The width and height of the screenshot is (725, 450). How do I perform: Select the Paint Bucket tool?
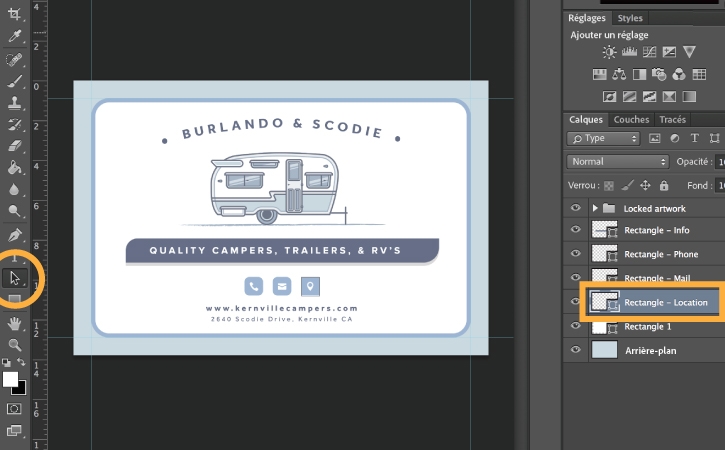pos(14,167)
